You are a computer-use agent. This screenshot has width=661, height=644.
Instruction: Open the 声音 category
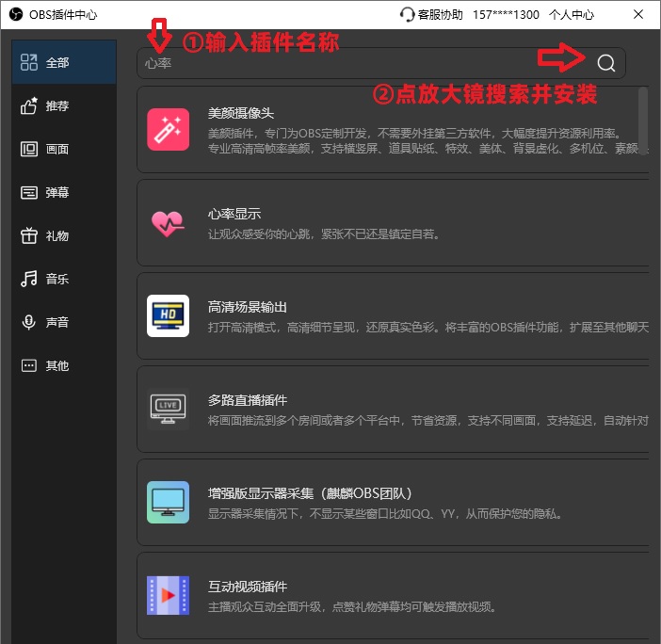coord(64,322)
